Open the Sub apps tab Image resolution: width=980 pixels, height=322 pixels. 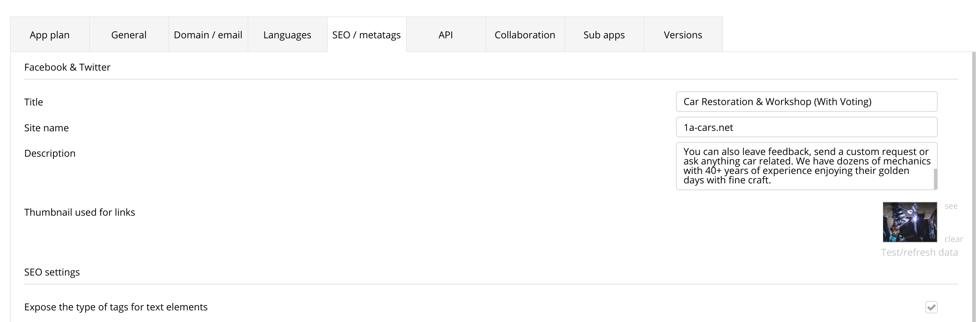pos(604,35)
